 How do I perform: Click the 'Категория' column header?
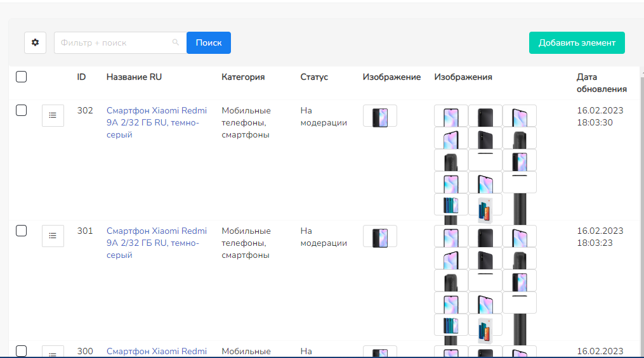click(243, 77)
